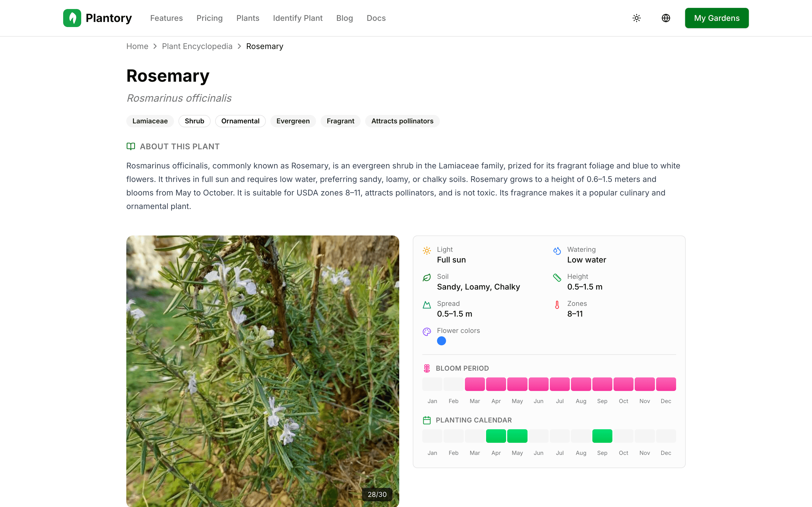812x507 pixels.
Task: Click the Flower colors palette icon
Action: click(427, 332)
